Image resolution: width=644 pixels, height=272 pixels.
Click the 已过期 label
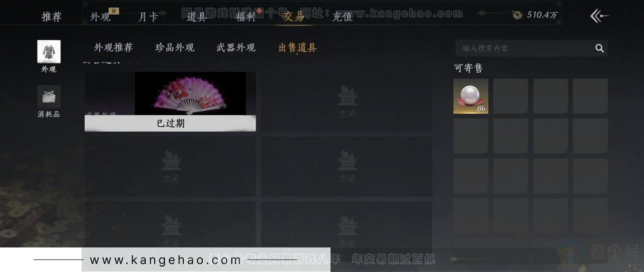[x=170, y=123]
